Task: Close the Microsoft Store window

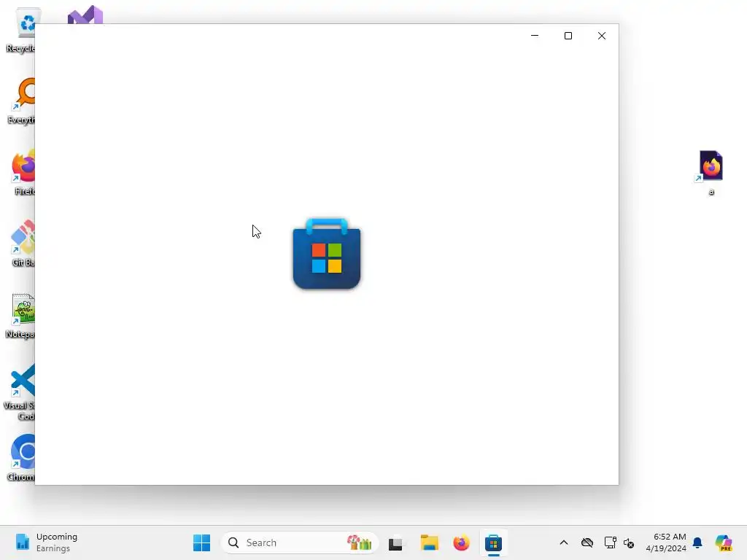Action: click(602, 36)
